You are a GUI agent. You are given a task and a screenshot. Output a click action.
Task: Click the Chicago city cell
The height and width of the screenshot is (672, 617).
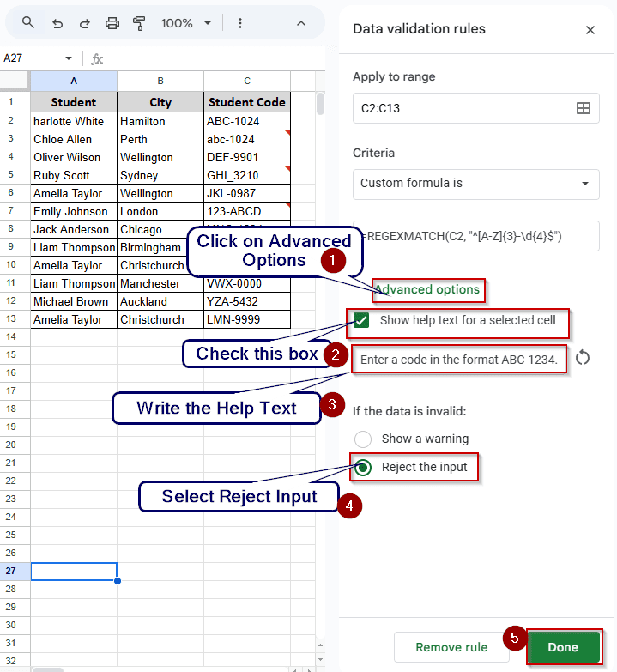tap(152, 229)
